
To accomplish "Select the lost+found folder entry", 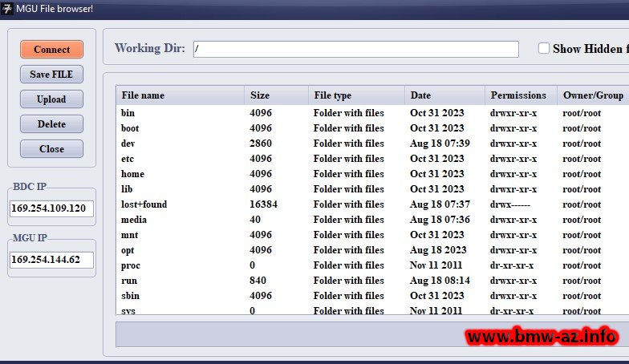I will pos(144,204).
